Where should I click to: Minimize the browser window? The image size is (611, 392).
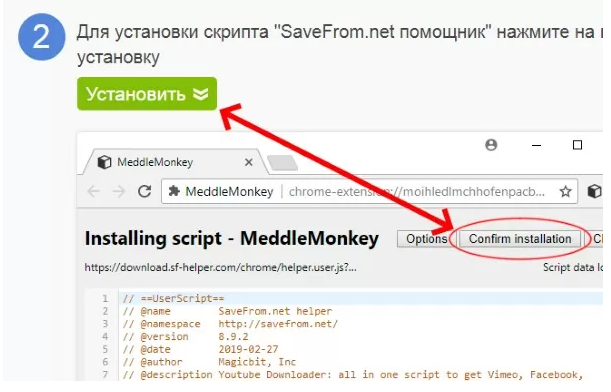point(537,145)
